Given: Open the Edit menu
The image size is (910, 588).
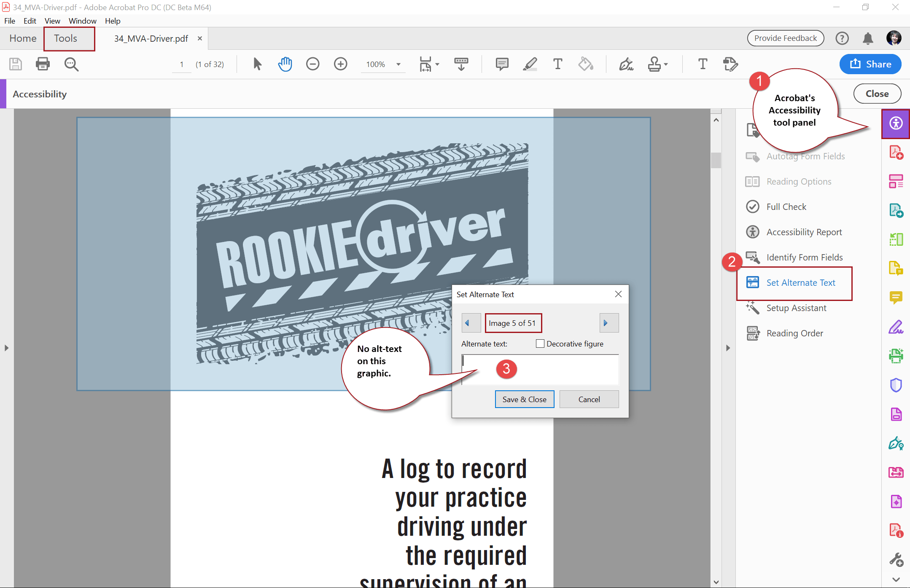Looking at the screenshot, I should coord(30,21).
